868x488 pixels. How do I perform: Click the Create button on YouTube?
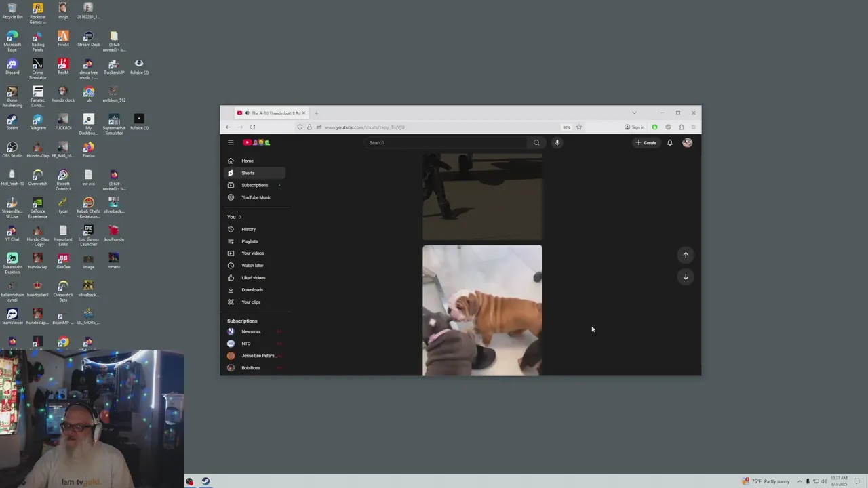point(646,142)
